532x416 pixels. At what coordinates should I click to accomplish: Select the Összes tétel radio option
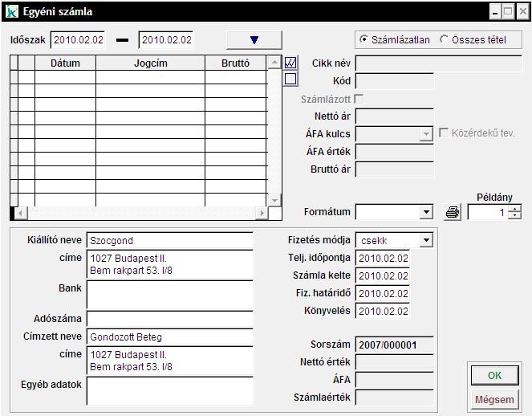pos(444,39)
